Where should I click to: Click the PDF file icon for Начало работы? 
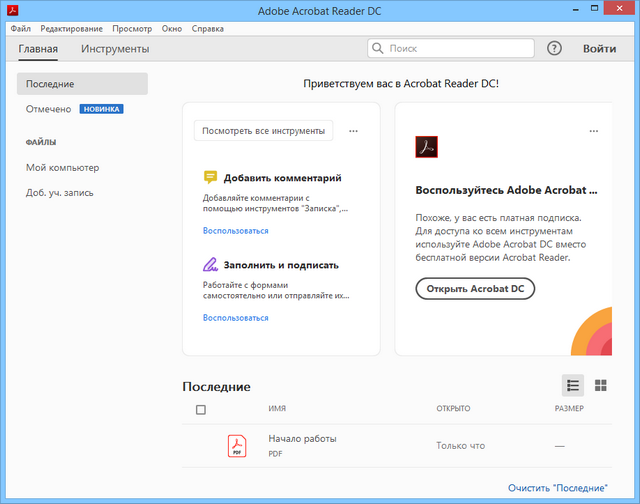(237, 446)
